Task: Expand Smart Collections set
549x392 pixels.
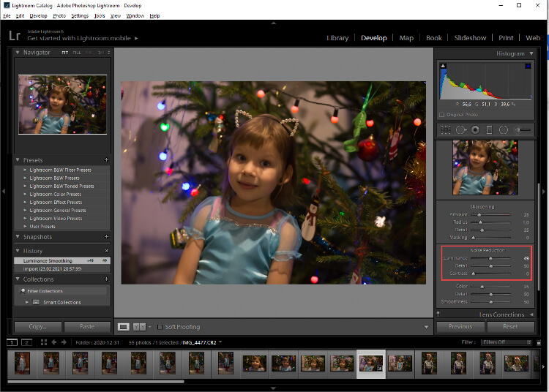Action: [x=27, y=302]
